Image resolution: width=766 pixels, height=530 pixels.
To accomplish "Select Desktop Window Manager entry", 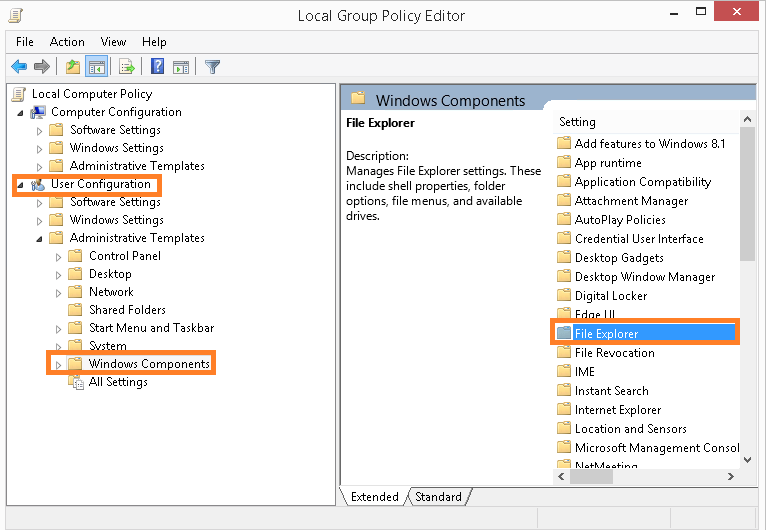I will click(x=645, y=277).
